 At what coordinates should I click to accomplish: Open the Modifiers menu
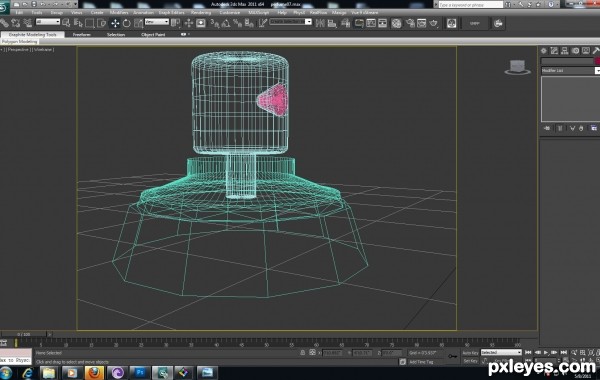tap(119, 13)
